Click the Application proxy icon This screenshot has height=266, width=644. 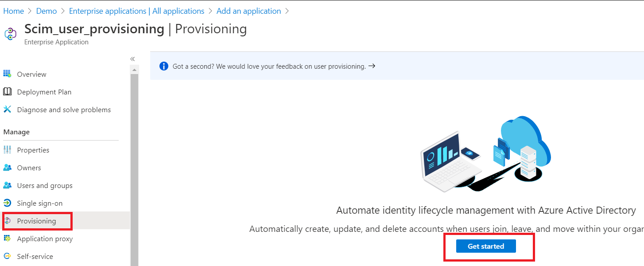click(x=8, y=239)
